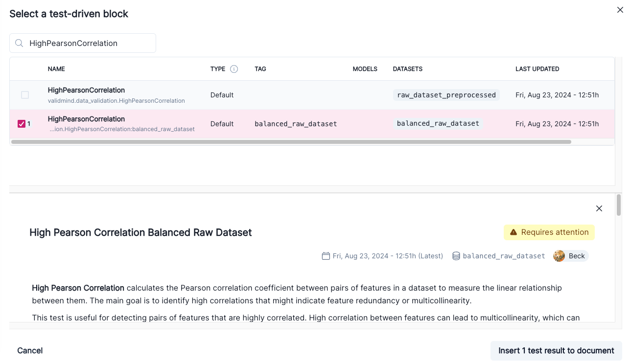The image size is (631, 364).
Task: Click the warning triangle on Requires attention badge
Action: click(514, 232)
